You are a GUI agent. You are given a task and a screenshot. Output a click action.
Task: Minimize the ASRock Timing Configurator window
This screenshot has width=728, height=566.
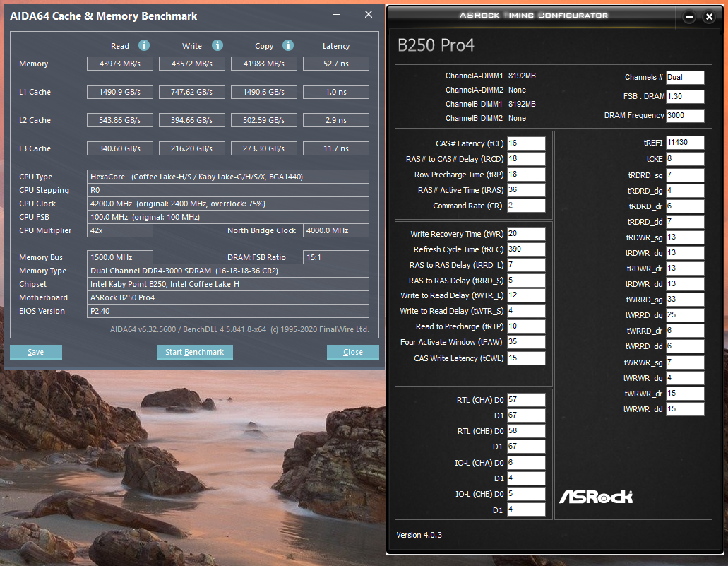click(x=689, y=17)
